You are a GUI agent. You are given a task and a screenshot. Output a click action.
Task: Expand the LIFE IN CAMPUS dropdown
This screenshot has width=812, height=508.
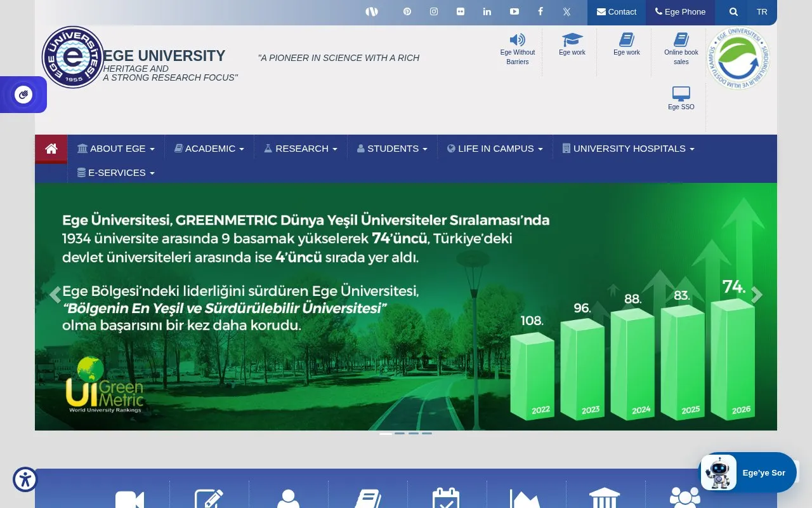495,149
